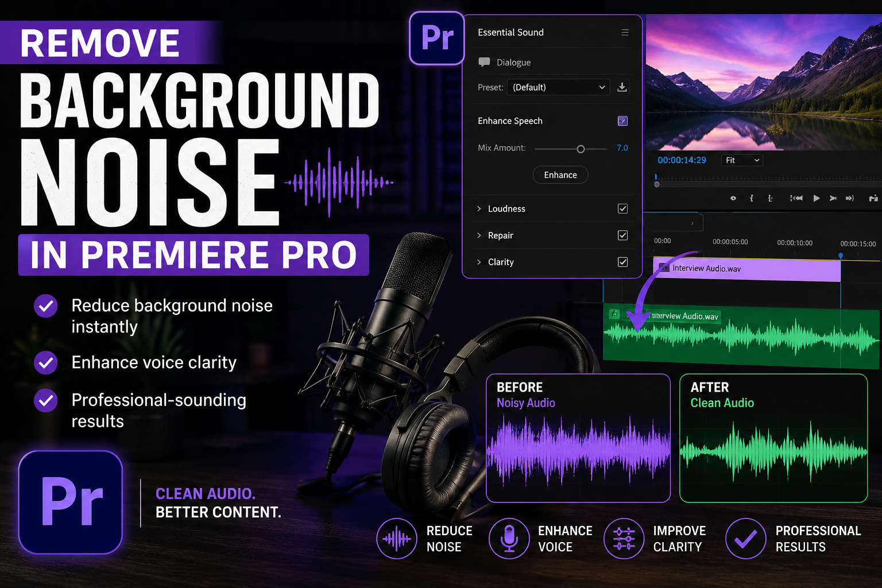Screen dimensions: 882x588
Task: Click the add marker icon in monitor
Action: tap(733, 198)
